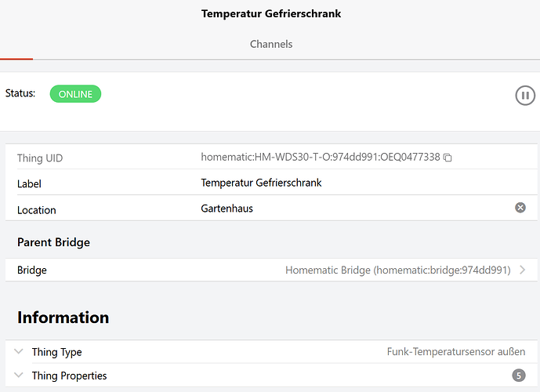540x392 pixels.
Task: Click the Thing Properties row label
Action: point(69,376)
